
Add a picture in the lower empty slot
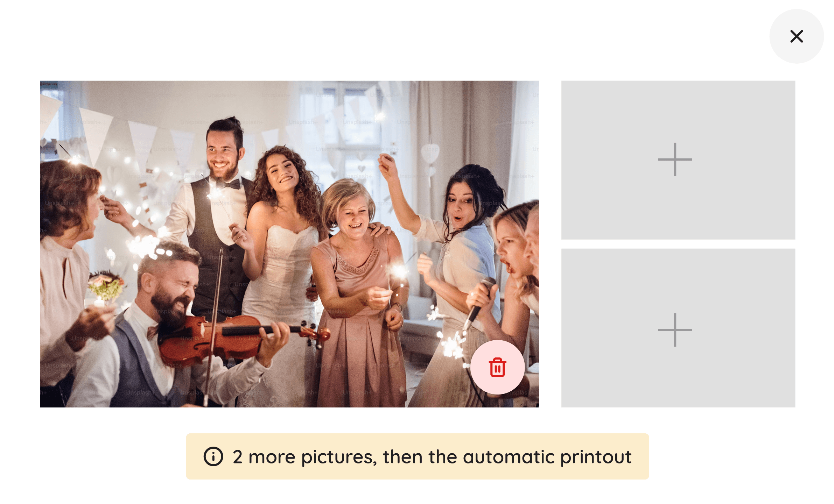678,328
